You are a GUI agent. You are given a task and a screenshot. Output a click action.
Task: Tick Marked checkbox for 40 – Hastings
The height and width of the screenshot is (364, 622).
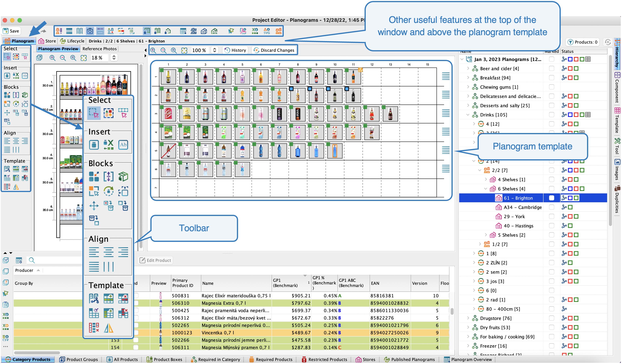point(551,226)
